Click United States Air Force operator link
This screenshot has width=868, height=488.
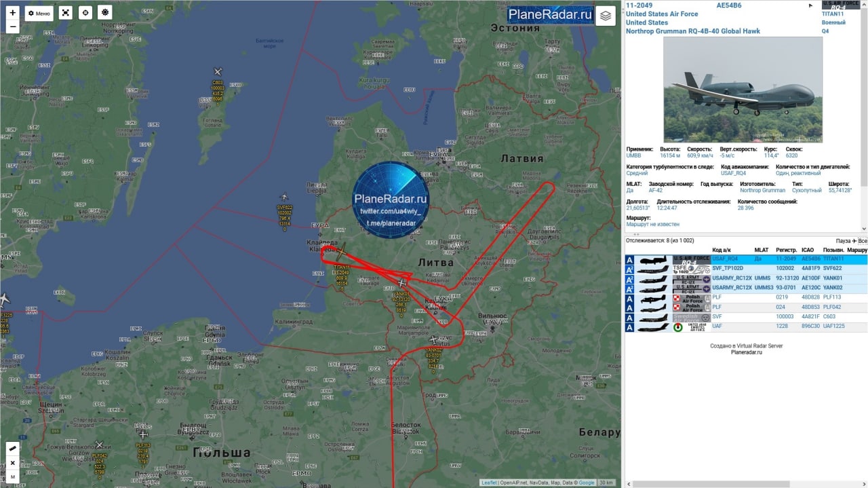coord(662,14)
